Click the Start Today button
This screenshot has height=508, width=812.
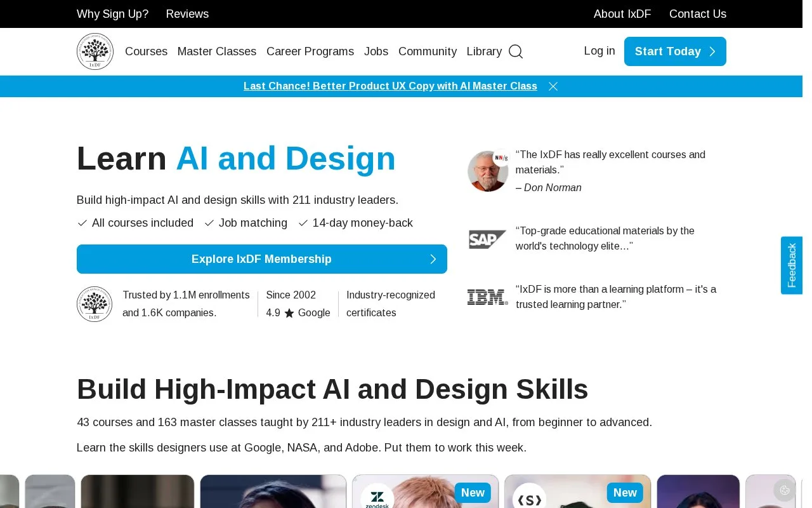coord(675,51)
